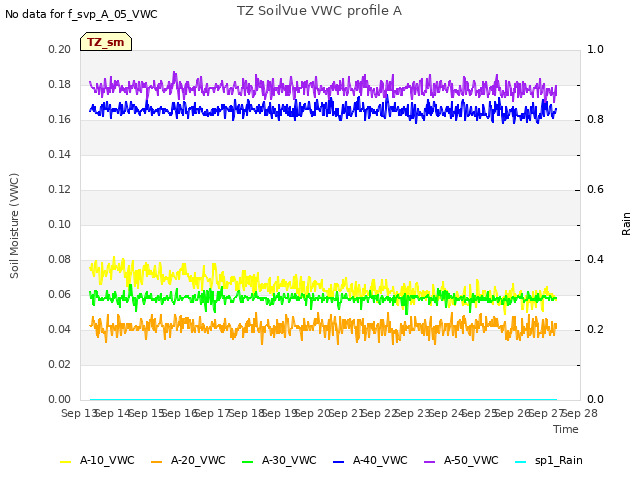This screenshot has width=640, height=480.
Task: Click the 0.12 left axis label
Action: (x=60, y=189)
